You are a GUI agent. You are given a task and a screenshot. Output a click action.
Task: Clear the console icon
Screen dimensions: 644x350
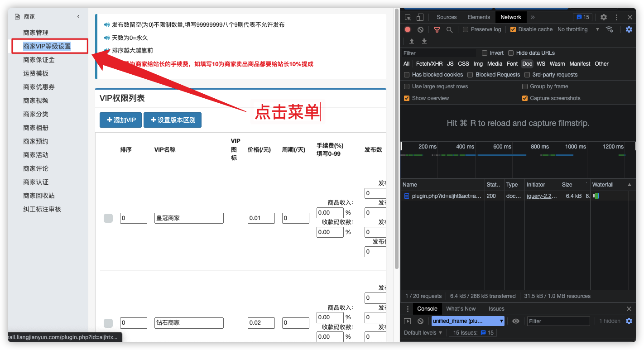(420, 321)
